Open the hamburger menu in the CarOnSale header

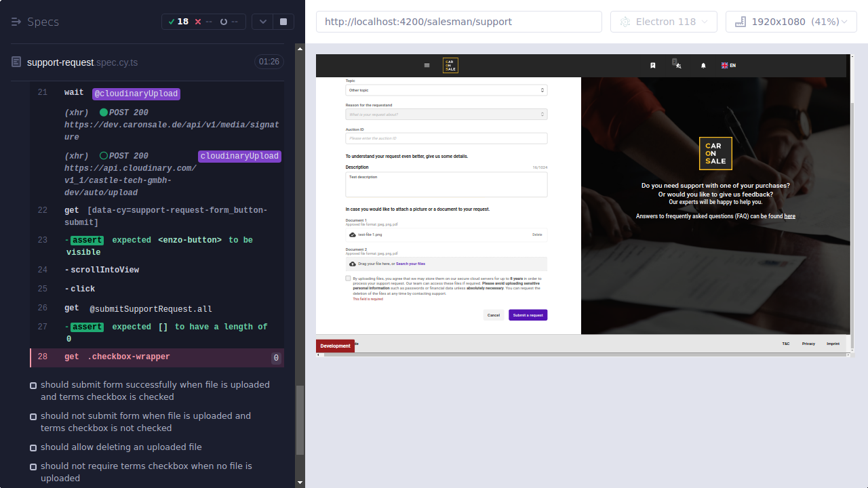tap(427, 65)
